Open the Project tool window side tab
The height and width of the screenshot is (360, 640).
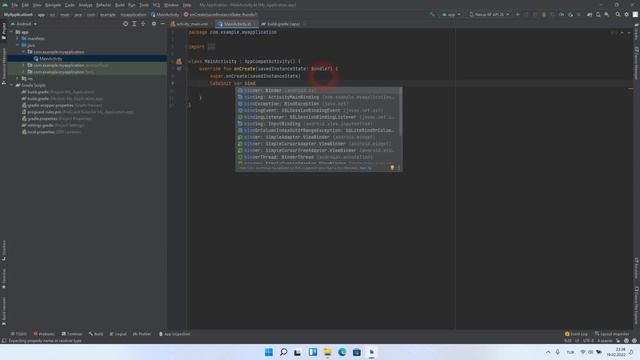point(4,31)
